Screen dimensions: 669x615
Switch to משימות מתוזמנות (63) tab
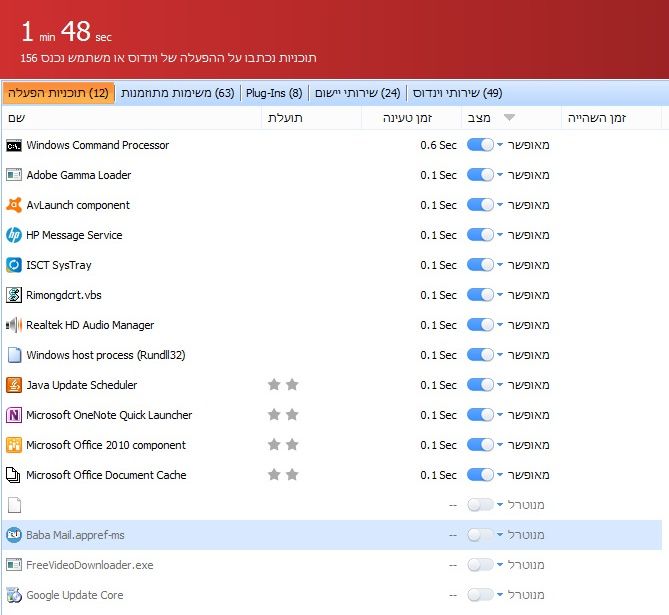[177, 93]
